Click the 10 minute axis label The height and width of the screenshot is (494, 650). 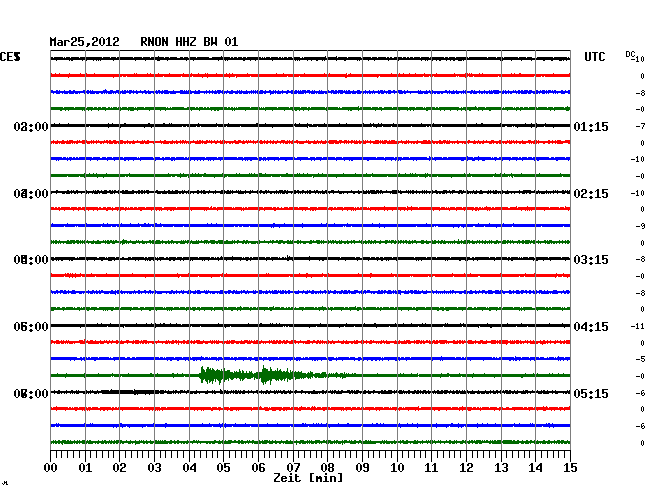click(397, 468)
